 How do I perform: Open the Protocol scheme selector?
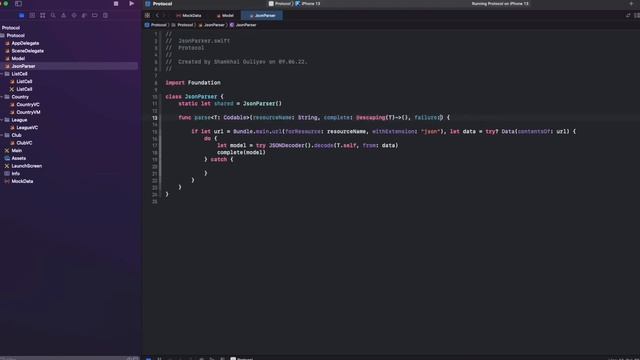(280, 4)
